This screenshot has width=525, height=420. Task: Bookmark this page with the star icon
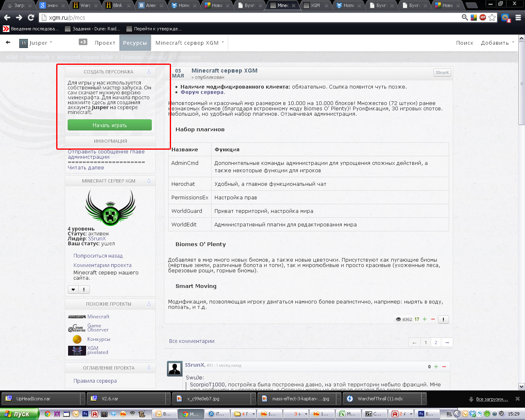coord(492,17)
